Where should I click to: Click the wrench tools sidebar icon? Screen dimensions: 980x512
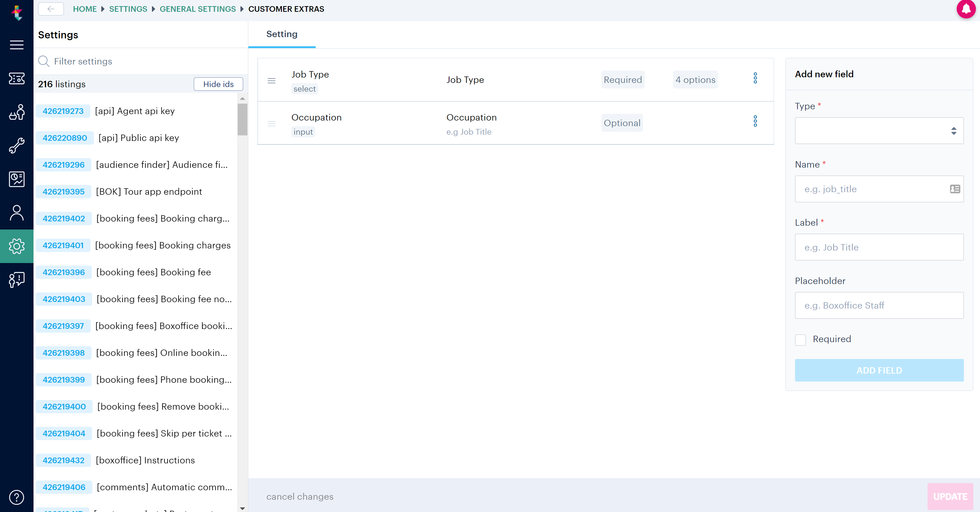16,145
